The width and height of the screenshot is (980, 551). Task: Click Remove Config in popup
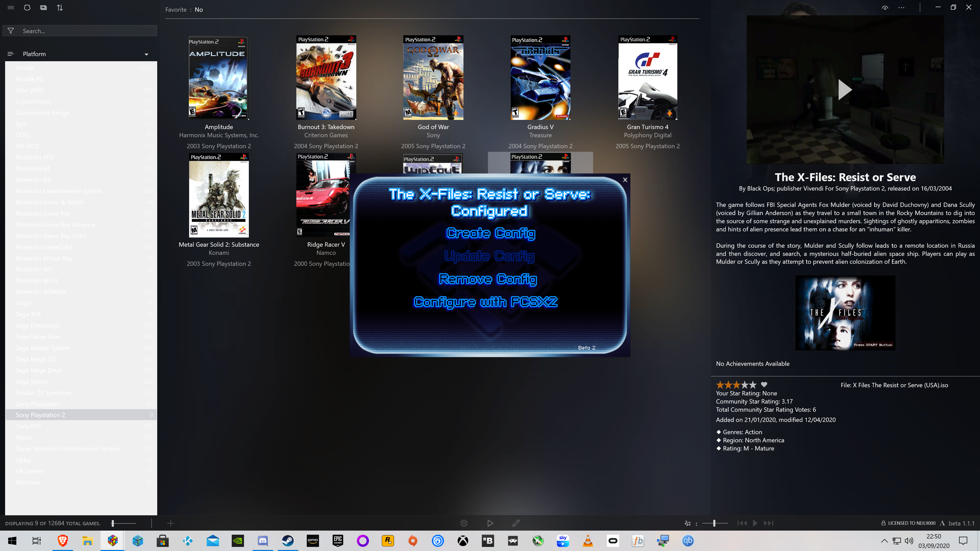tap(488, 279)
